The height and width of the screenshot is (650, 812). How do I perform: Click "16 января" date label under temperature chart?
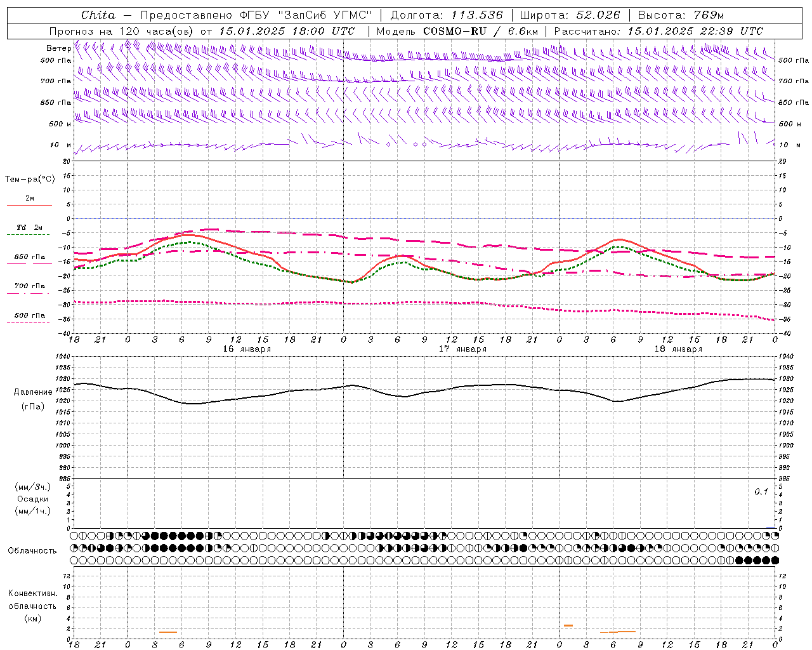[x=247, y=349]
